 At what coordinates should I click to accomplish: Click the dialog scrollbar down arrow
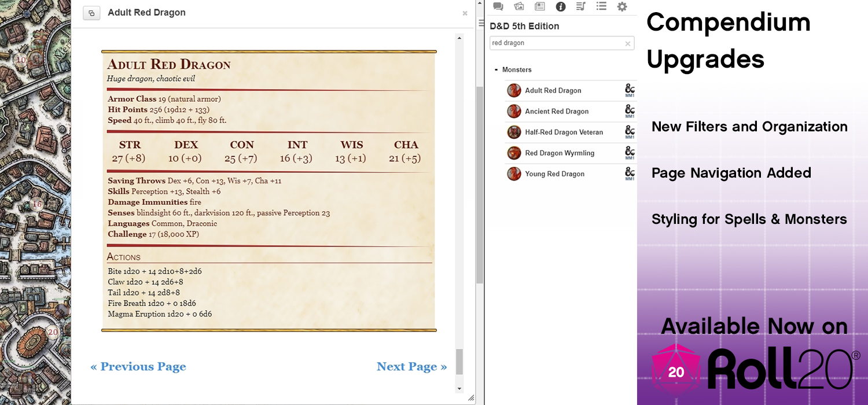pyautogui.click(x=459, y=389)
